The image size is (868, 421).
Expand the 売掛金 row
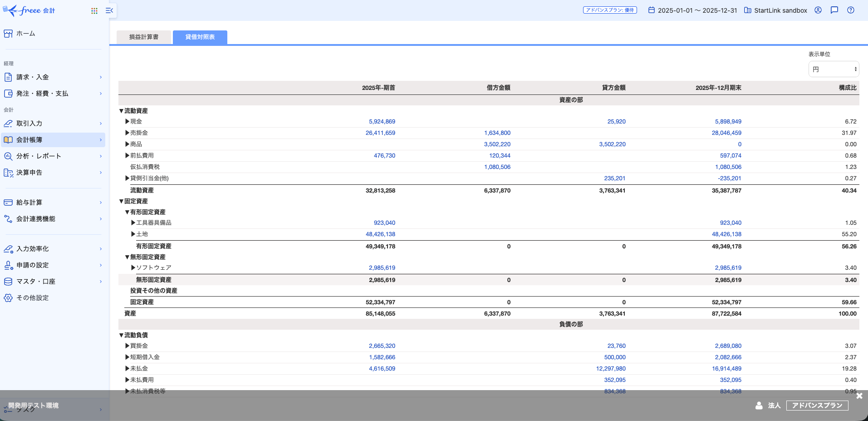pyautogui.click(x=128, y=133)
